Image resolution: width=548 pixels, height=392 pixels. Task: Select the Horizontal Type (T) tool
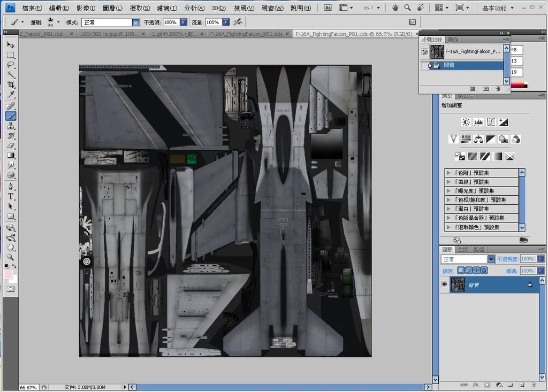click(11, 196)
